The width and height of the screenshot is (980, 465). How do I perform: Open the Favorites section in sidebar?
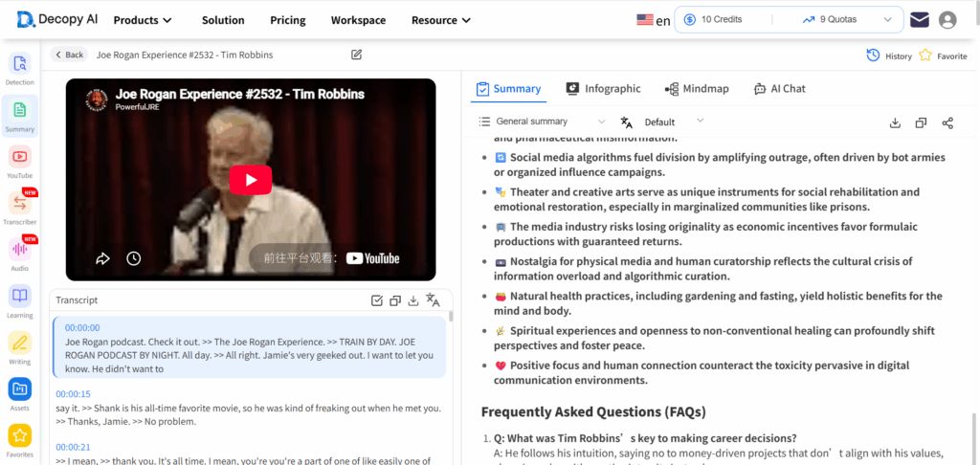click(x=19, y=440)
